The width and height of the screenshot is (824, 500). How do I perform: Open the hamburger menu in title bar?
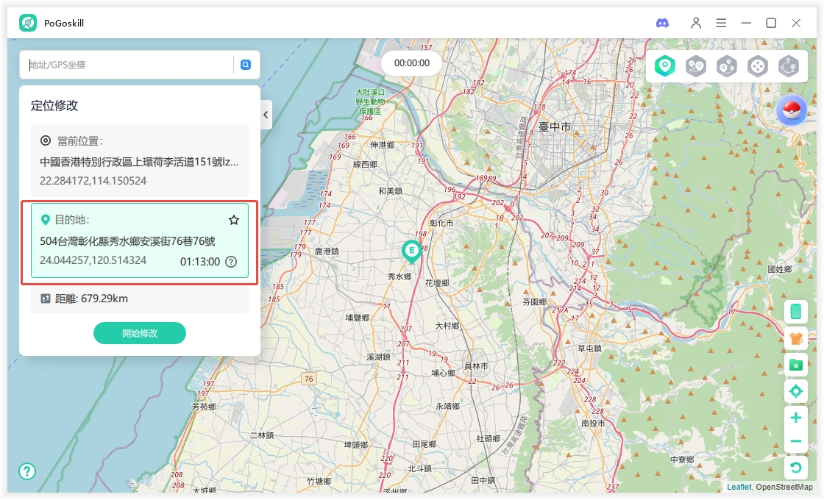click(x=721, y=22)
